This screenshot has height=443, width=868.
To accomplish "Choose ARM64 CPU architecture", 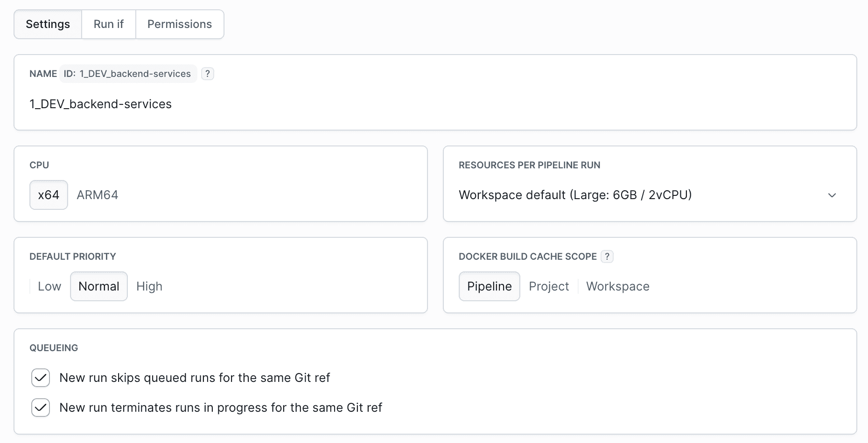I will 97,195.
